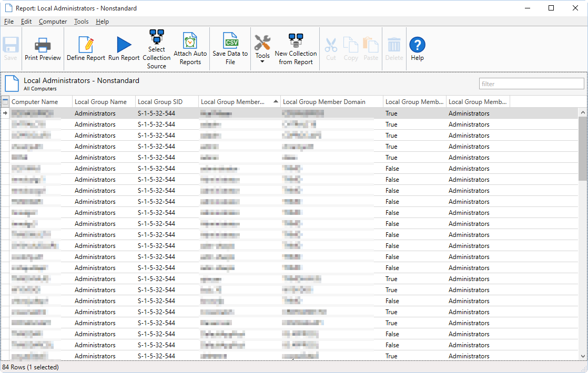Image resolution: width=588 pixels, height=373 pixels.
Task: Click the vertical scrollbar down arrow
Action: 583,356
